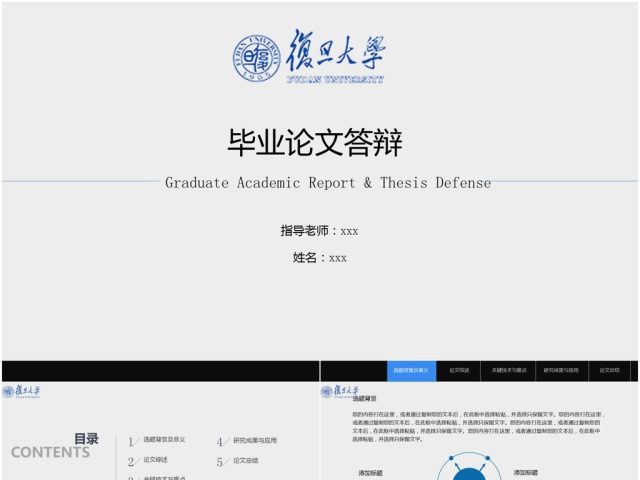Viewport: 640px width, 480px height.
Task: Go to the 论文总结 tab
Action: (609, 371)
